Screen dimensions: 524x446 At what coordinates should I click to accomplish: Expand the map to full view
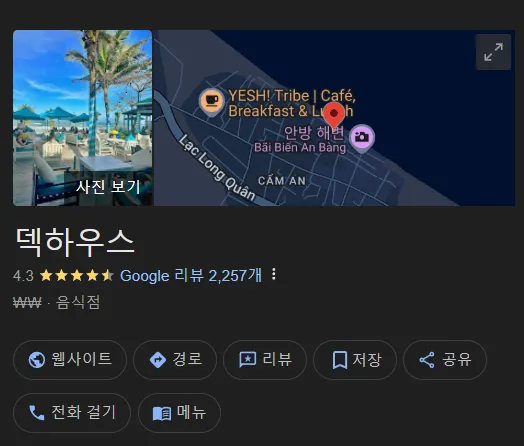pyautogui.click(x=493, y=52)
